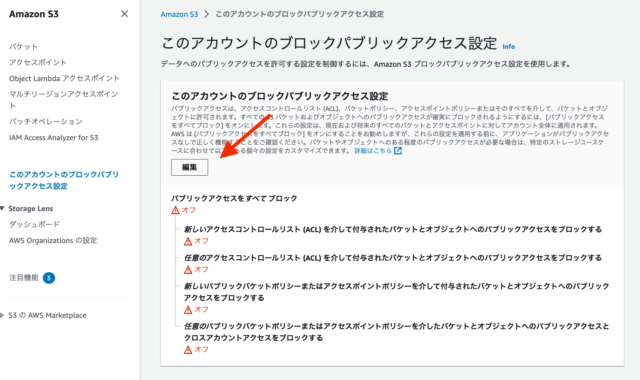Select the heading パブリックアクセスをすべてブロック
Viewport: 640px width, 380px height.
coord(234,198)
